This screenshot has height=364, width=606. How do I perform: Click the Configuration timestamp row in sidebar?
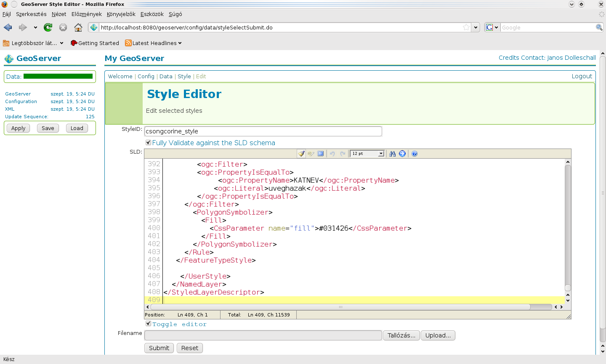coord(50,101)
